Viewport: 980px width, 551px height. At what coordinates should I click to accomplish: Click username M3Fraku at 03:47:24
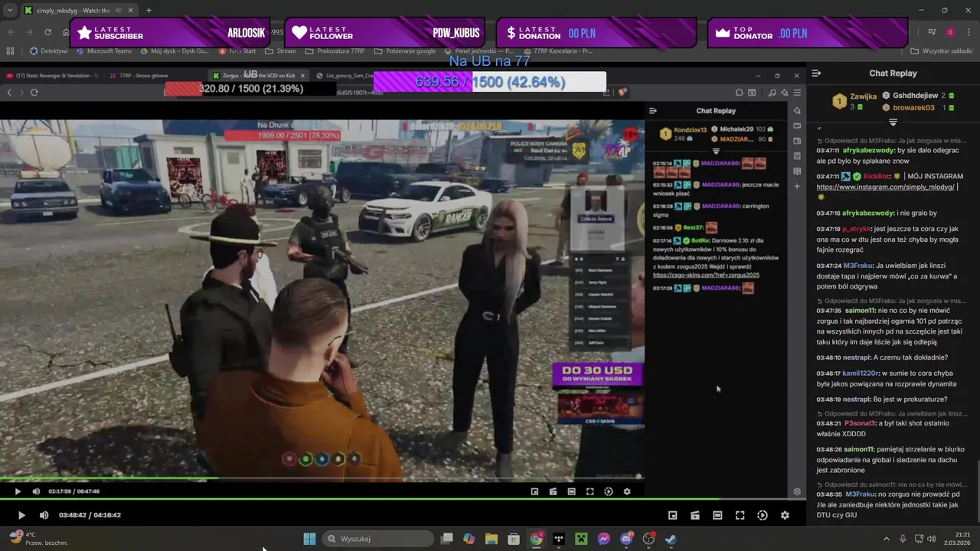(857, 266)
